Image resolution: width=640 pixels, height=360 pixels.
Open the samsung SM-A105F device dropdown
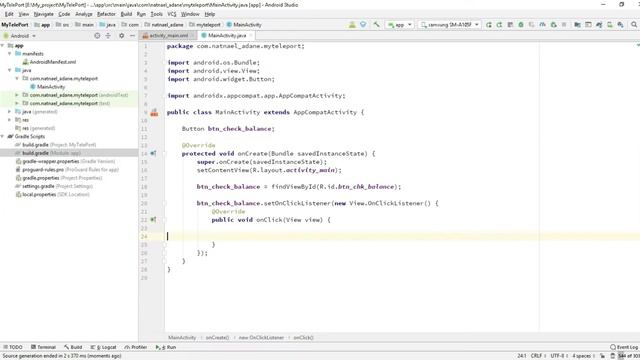[449, 25]
